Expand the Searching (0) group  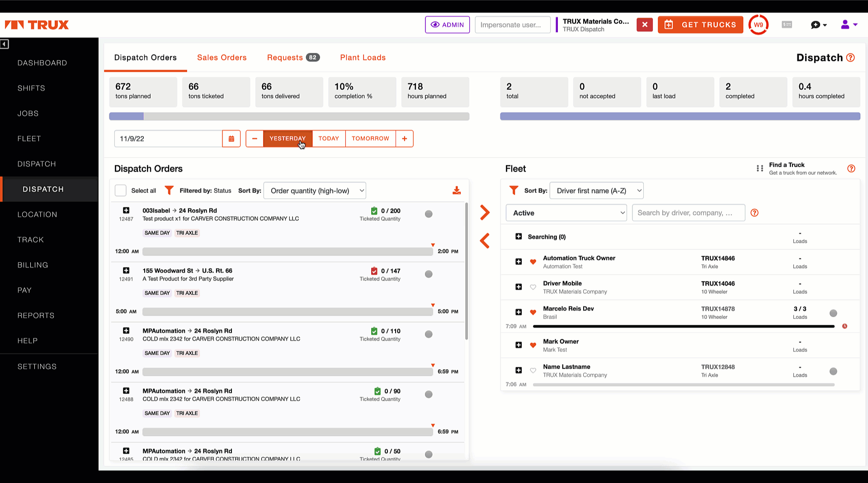pyautogui.click(x=519, y=236)
